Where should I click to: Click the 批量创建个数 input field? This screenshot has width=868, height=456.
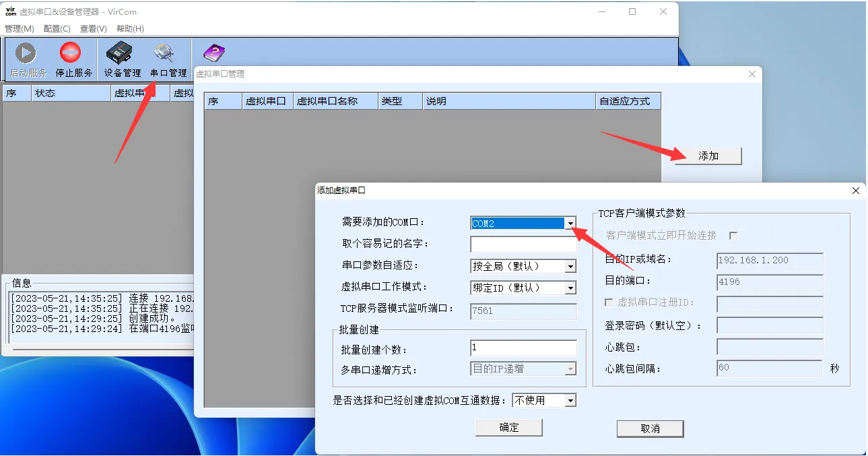[x=523, y=348]
